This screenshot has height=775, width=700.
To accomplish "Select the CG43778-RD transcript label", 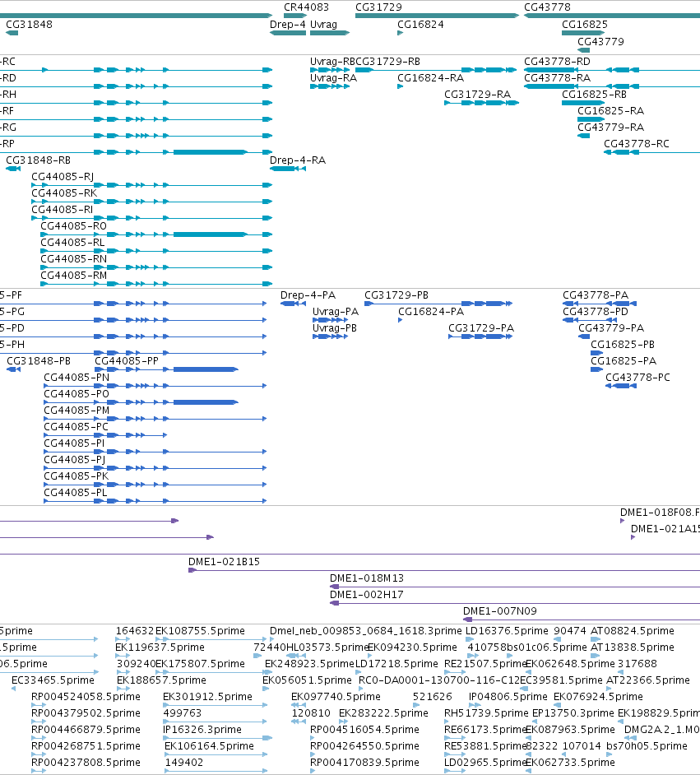I will [557, 61].
